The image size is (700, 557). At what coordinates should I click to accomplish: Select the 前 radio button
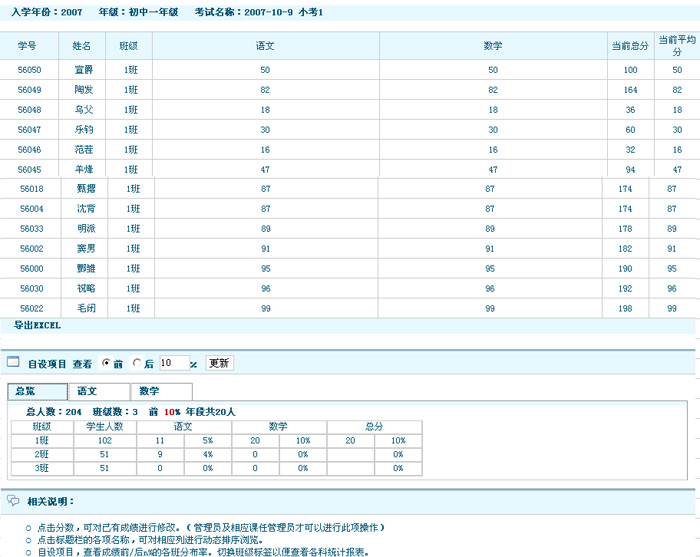(105, 364)
